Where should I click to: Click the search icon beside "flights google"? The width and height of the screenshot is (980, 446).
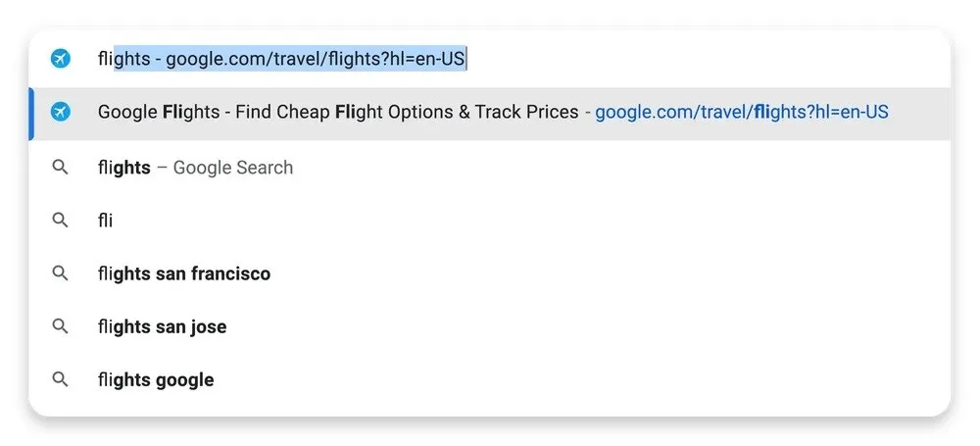point(61,379)
